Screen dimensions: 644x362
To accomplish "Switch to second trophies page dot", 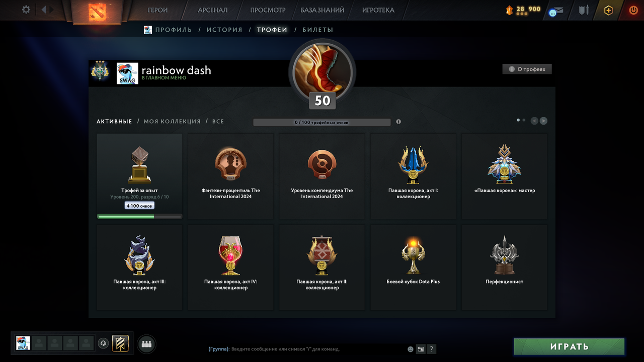I will point(524,120).
